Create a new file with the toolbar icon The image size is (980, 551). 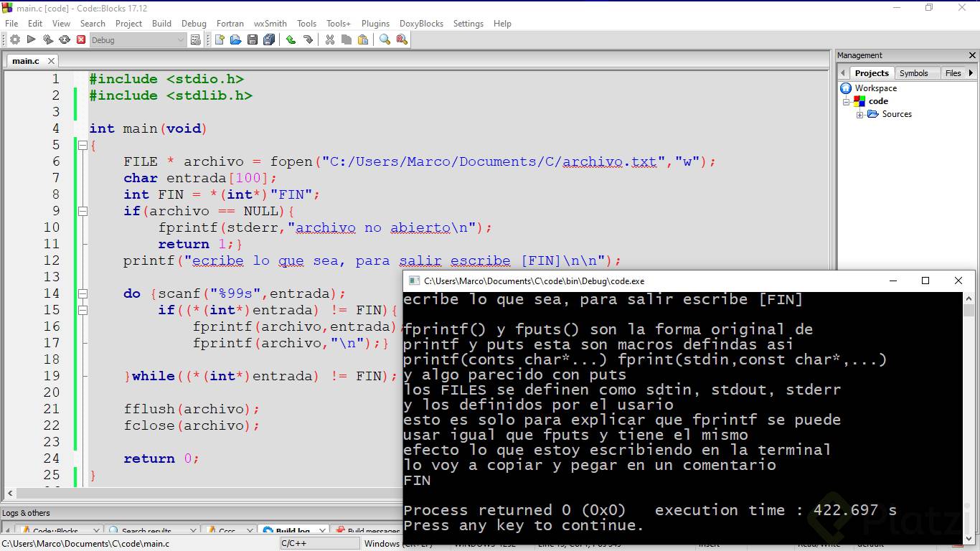point(220,40)
